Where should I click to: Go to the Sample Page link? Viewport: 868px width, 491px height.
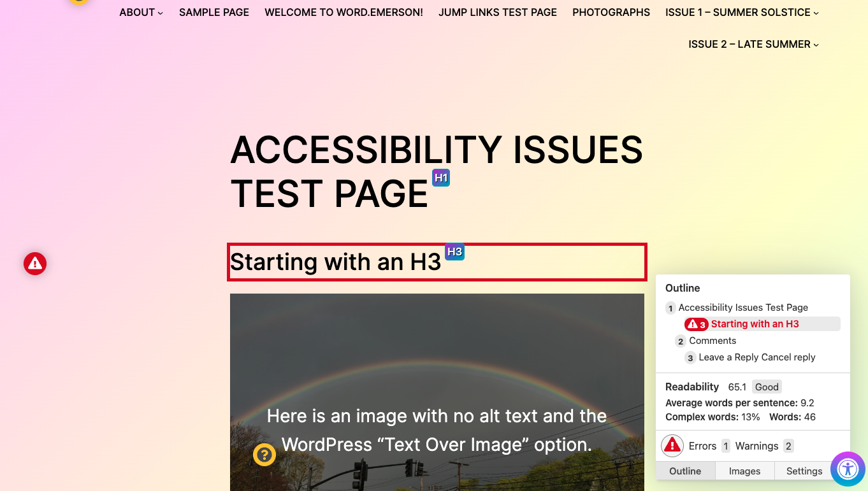tap(214, 13)
